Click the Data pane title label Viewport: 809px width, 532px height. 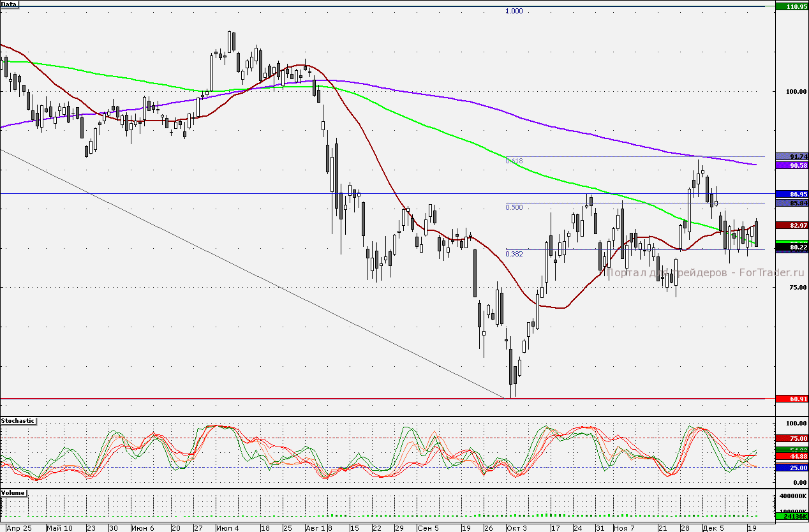(x=10, y=4)
